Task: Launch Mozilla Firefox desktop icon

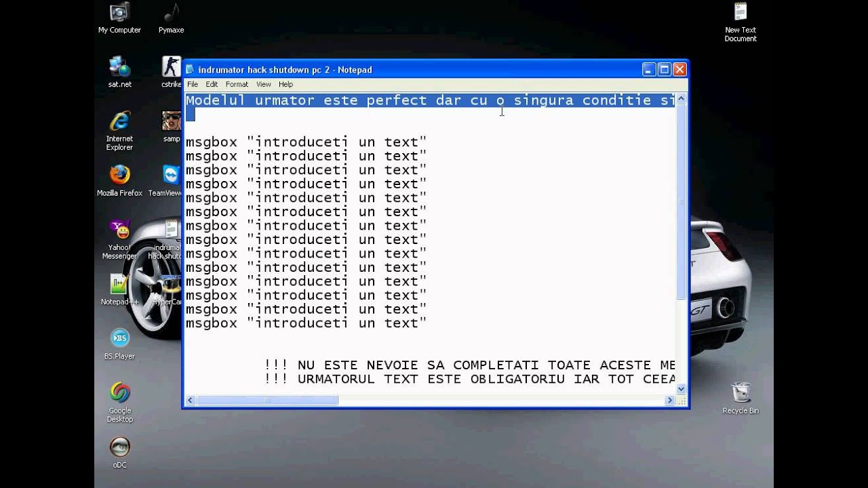Action: (x=119, y=180)
